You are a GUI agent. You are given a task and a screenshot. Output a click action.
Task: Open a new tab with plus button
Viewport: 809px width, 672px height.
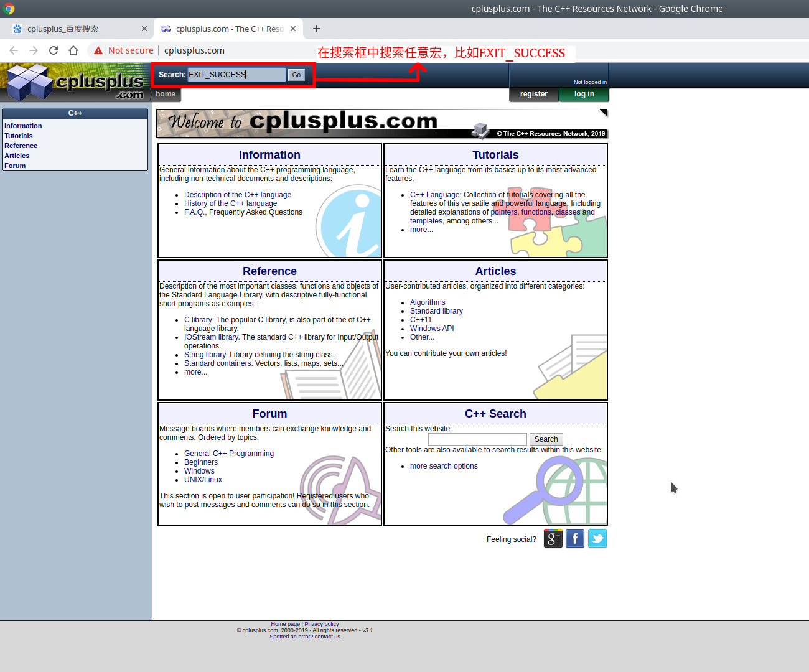[317, 29]
